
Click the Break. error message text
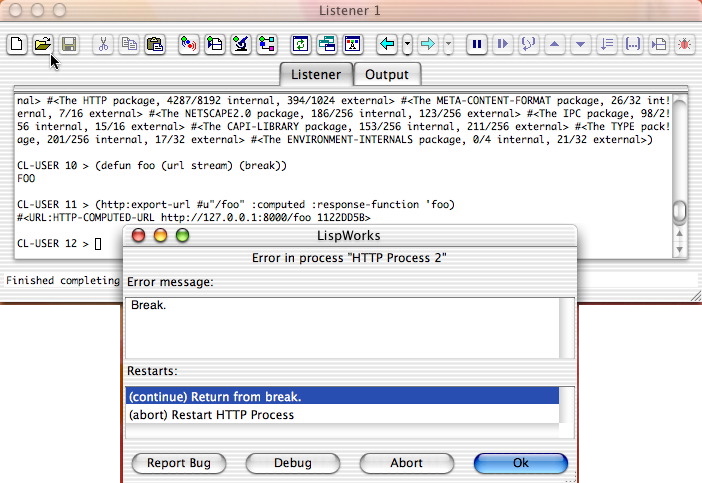[x=149, y=305]
